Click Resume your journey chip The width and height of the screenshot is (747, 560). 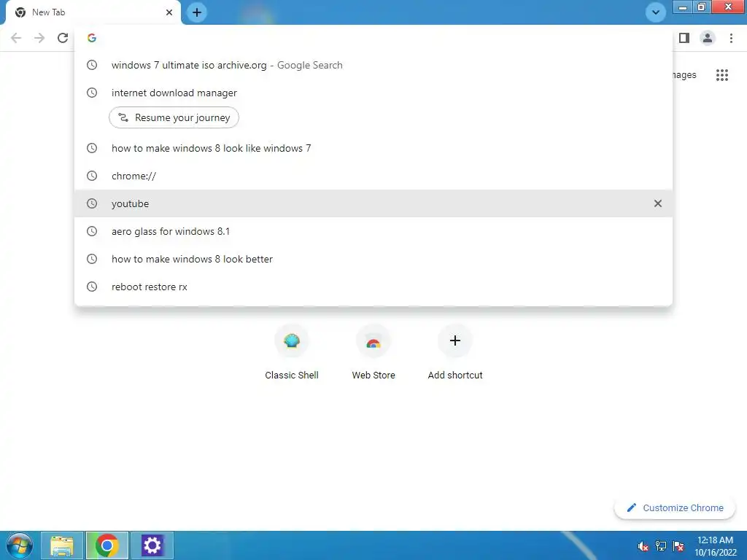pos(174,117)
